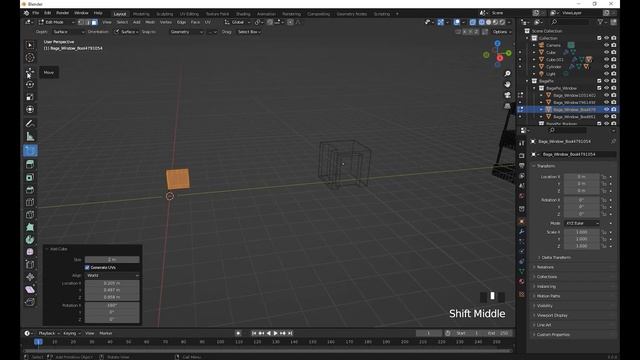Enable vertex select mode

(81, 22)
